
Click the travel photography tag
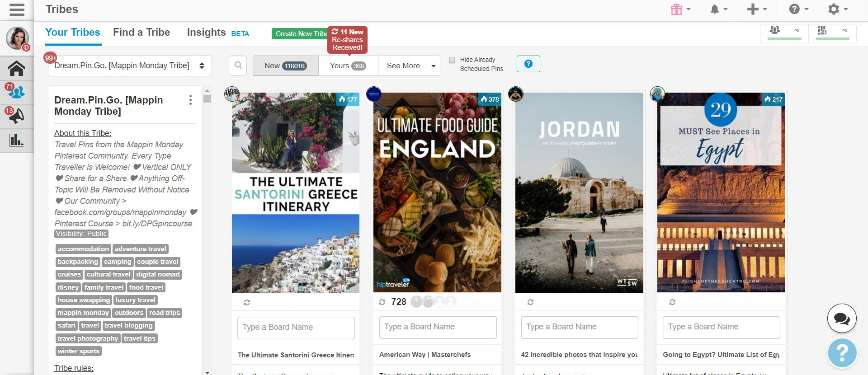pyautogui.click(x=88, y=338)
